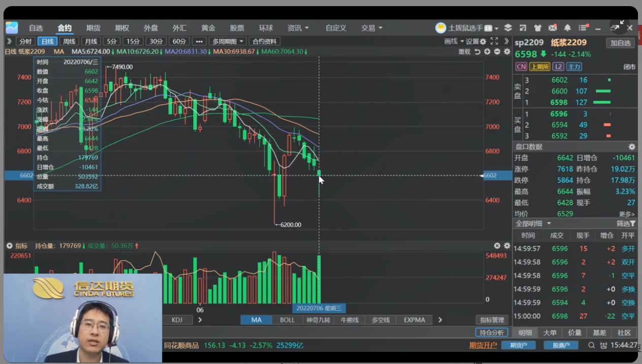Select the BOLL indicator tab
Screen dimensions: 642x364
(287, 320)
